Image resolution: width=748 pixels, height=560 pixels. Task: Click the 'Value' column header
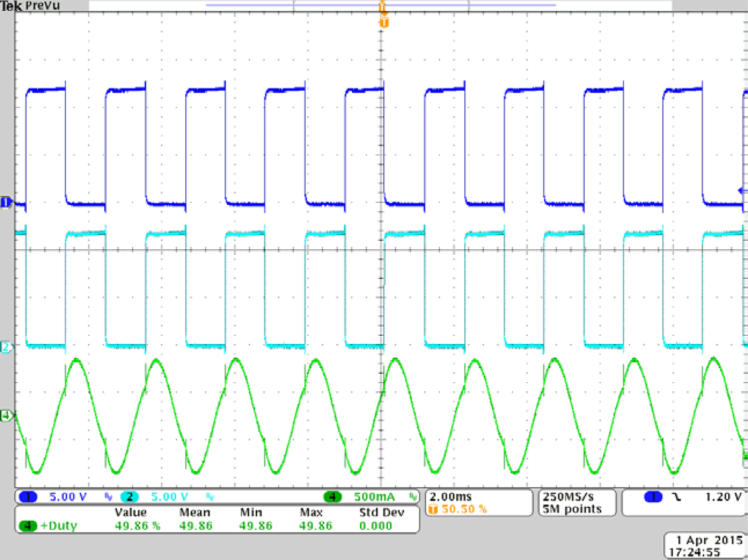pyautogui.click(x=131, y=512)
